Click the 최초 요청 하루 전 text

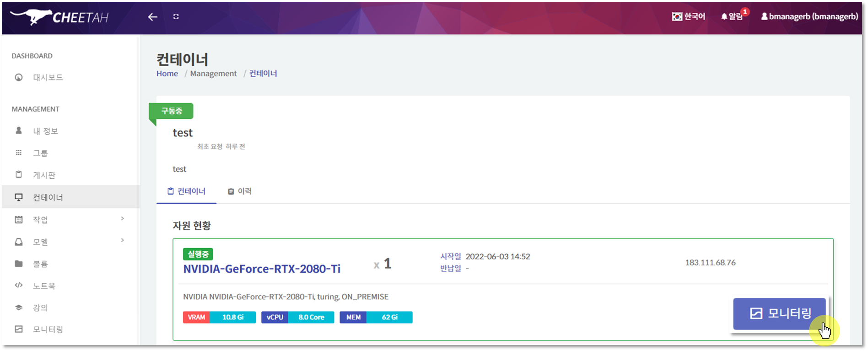(x=221, y=146)
